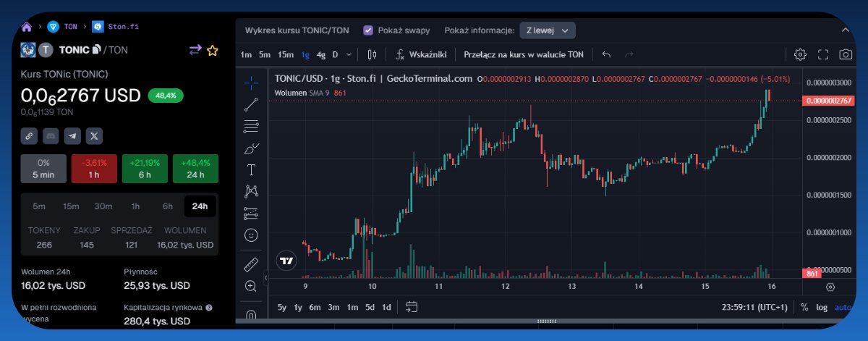The height and width of the screenshot is (341, 868).
Task: Redo the chart action
Action: click(629, 54)
